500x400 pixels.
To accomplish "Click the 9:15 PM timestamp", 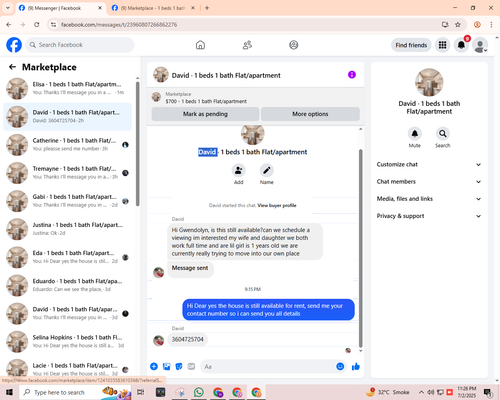I will (253, 289).
